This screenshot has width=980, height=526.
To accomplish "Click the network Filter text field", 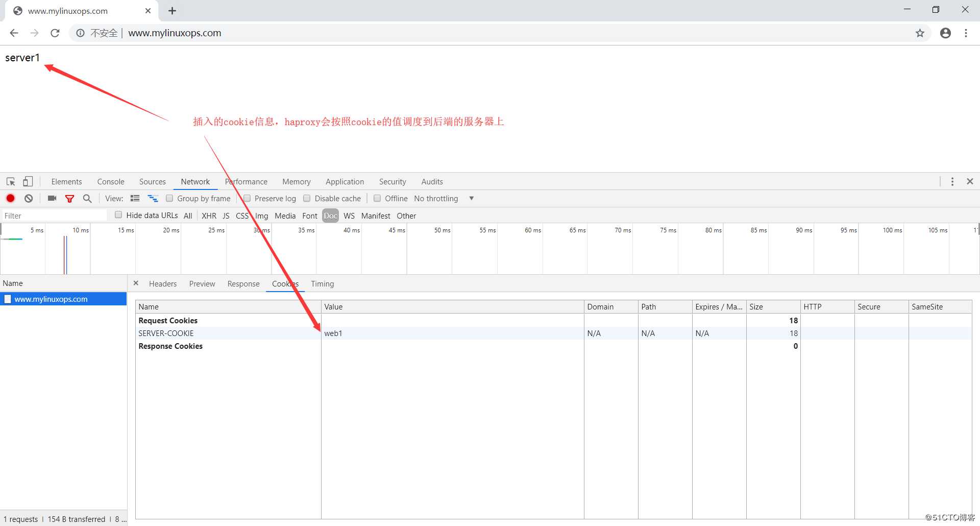I will point(55,216).
